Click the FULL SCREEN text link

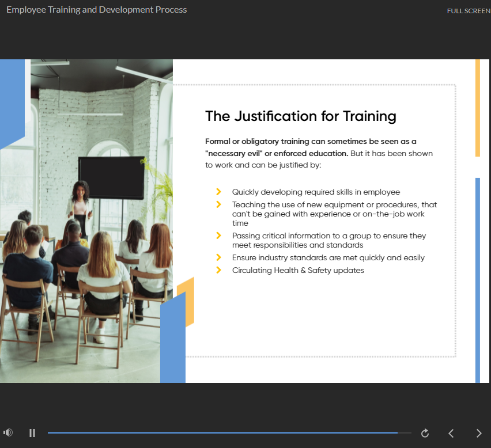(x=469, y=10)
